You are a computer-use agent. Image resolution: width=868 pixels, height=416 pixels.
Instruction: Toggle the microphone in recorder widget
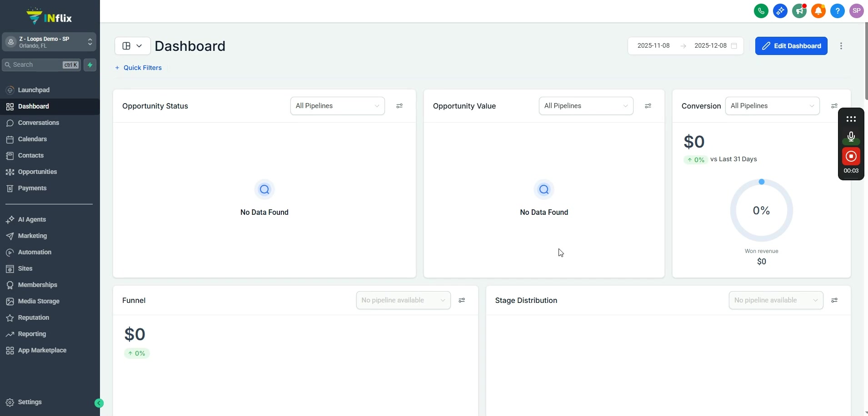coord(851,137)
